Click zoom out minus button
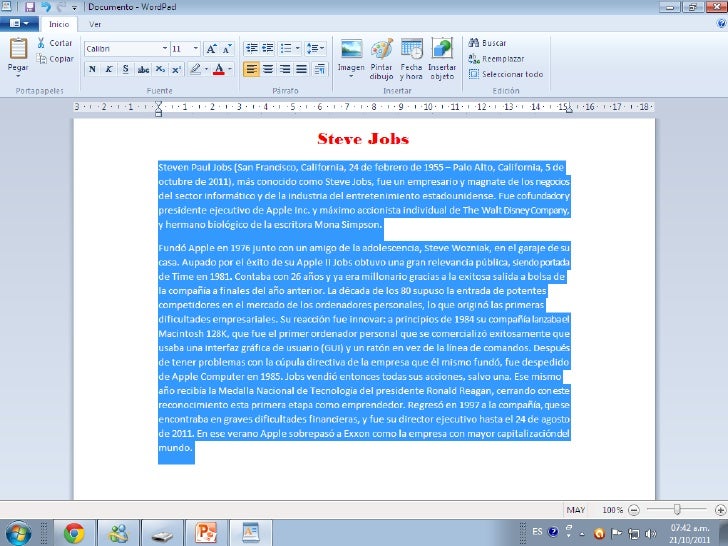The width and height of the screenshot is (728, 546). tap(633, 510)
